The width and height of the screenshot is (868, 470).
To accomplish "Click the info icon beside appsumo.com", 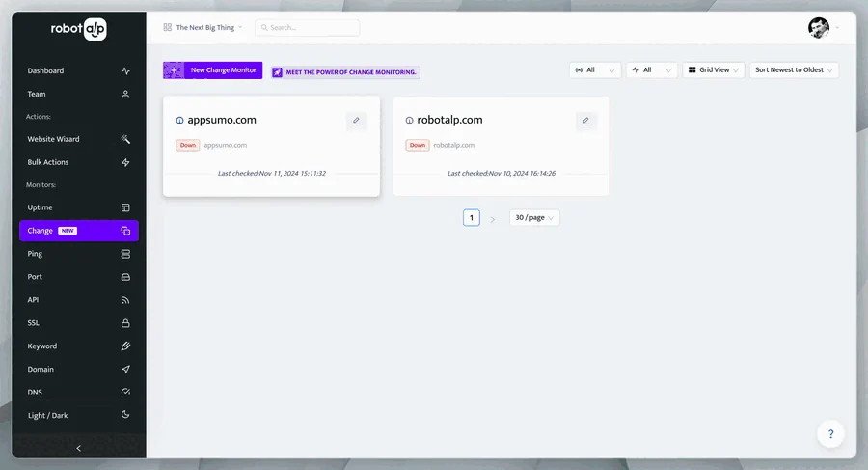I will pos(179,121).
